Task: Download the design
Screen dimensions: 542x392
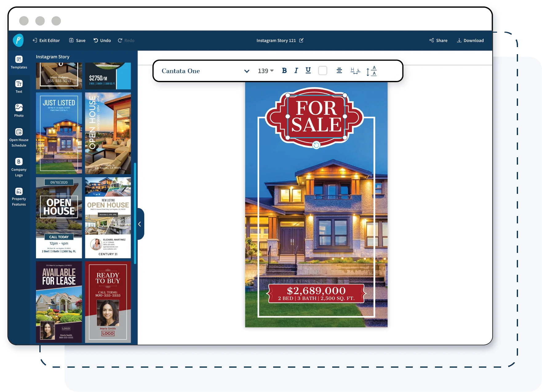Action: (x=470, y=40)
